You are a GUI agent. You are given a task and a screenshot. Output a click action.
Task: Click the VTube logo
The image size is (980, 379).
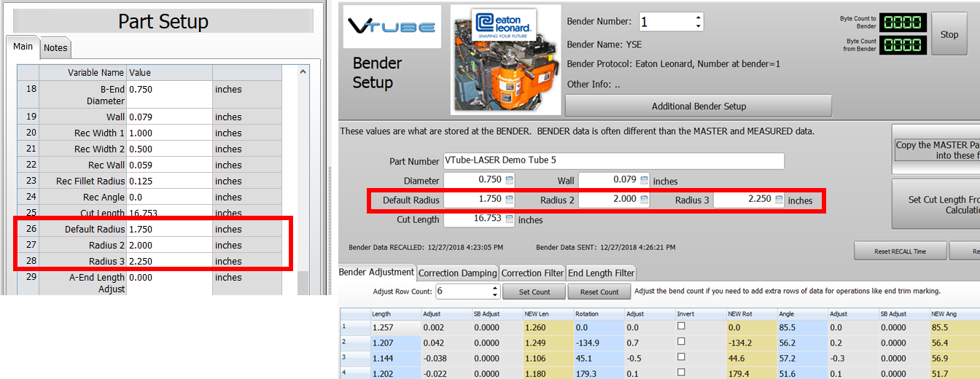pyautogui.click(x=392, y=28)
